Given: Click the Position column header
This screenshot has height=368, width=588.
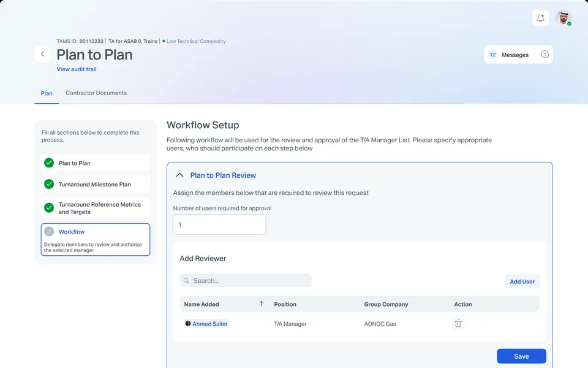Looking at the screenshot, I should [x=285, y=304].
